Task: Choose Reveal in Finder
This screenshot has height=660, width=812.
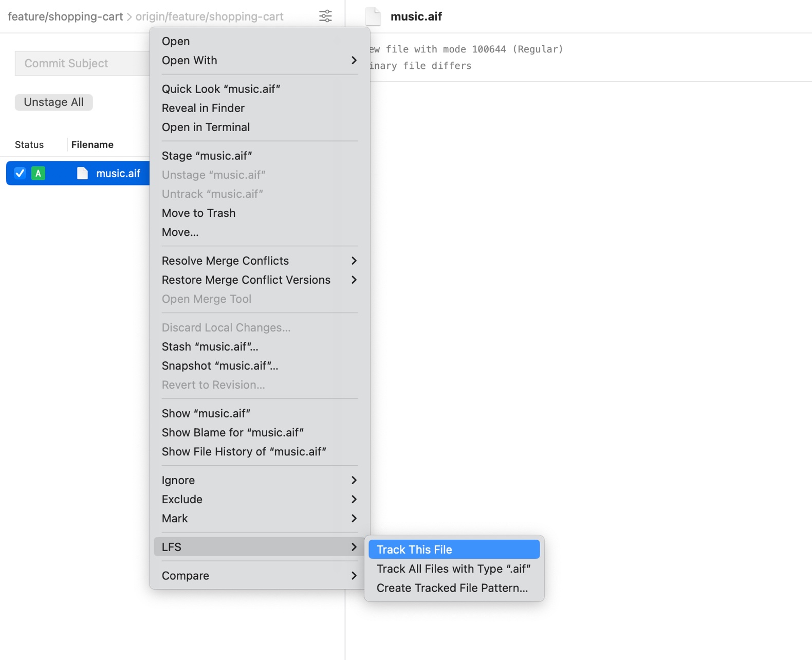Action: 203,108
